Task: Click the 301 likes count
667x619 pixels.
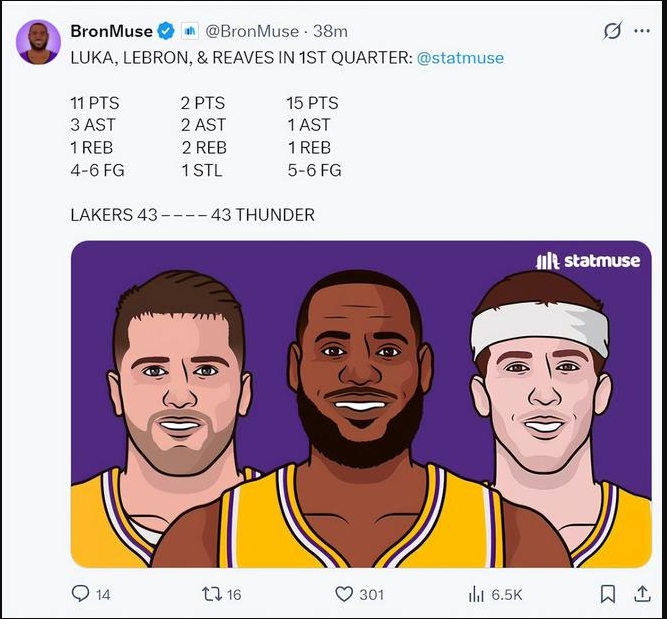Action: point(371,594)
